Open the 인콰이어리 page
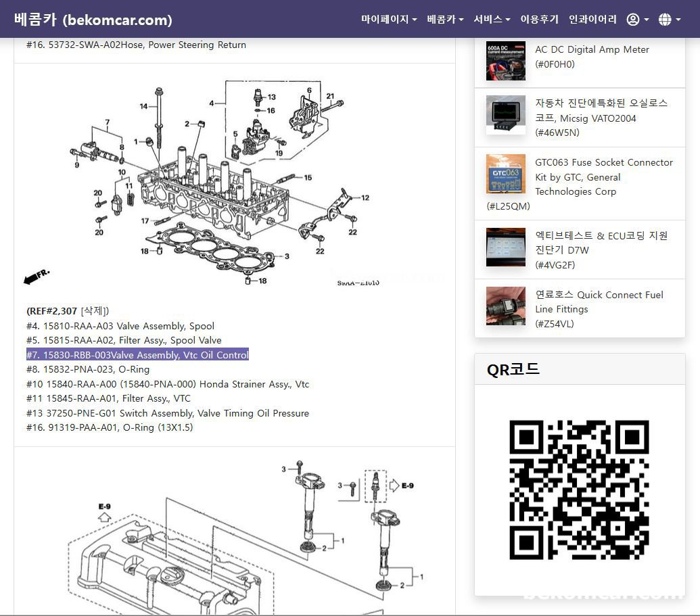The width and height of the screenshot is (700, 616). pos(592,19)
